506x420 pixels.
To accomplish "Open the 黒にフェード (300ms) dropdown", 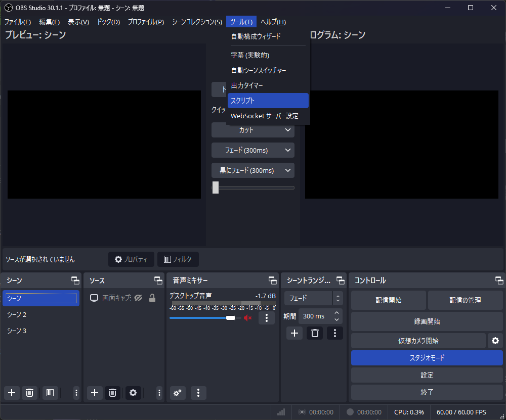I will coord(252,170).
